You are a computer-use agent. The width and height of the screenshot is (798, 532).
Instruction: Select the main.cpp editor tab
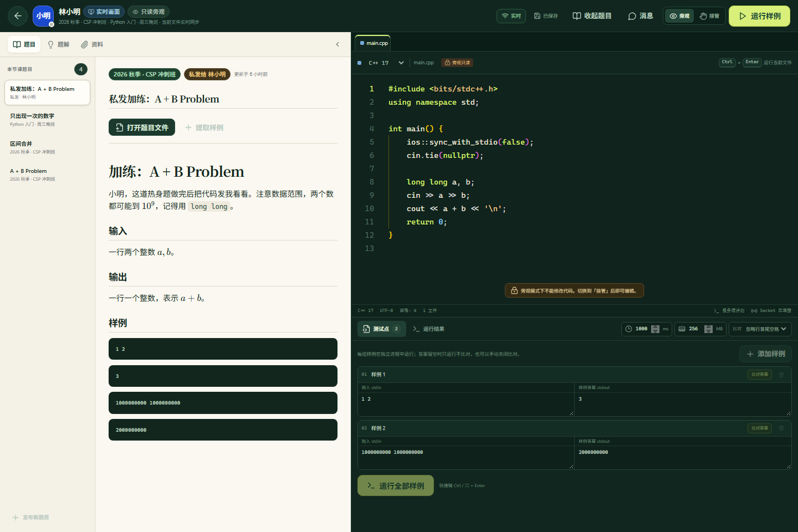tap(374, 43)
